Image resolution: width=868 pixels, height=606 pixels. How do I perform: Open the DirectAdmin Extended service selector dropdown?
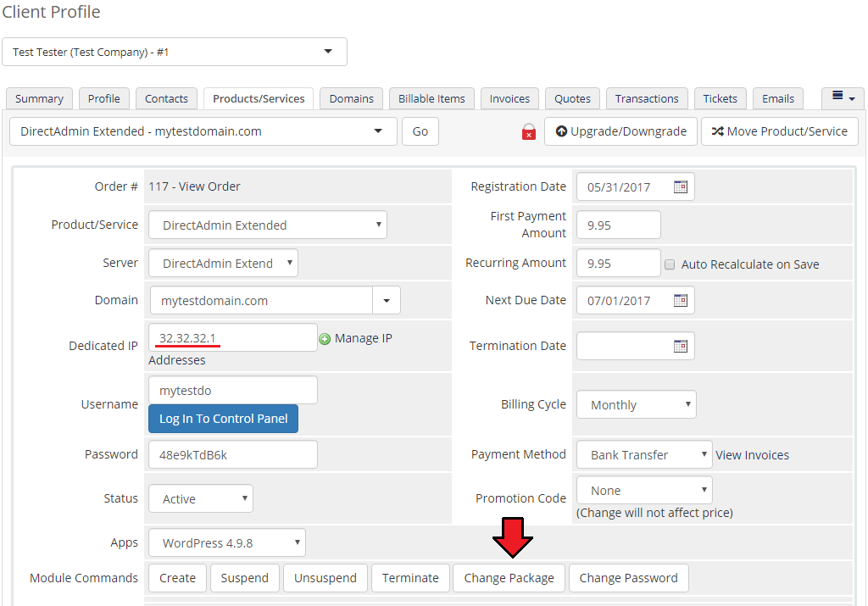coord(203,131)
